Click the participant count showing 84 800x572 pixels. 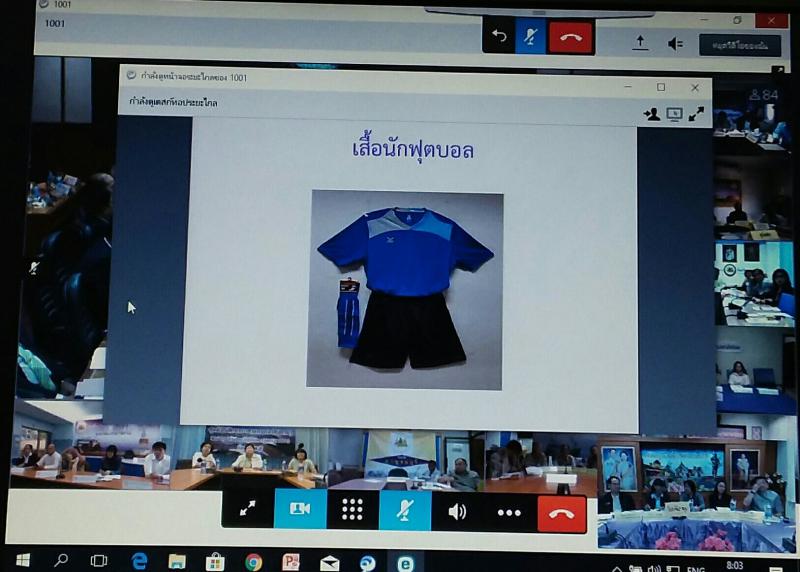[x=764, y=94]
